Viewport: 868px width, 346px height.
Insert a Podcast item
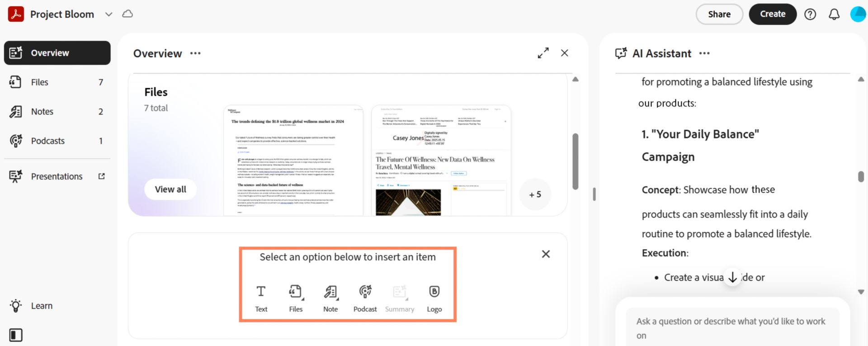365,299
